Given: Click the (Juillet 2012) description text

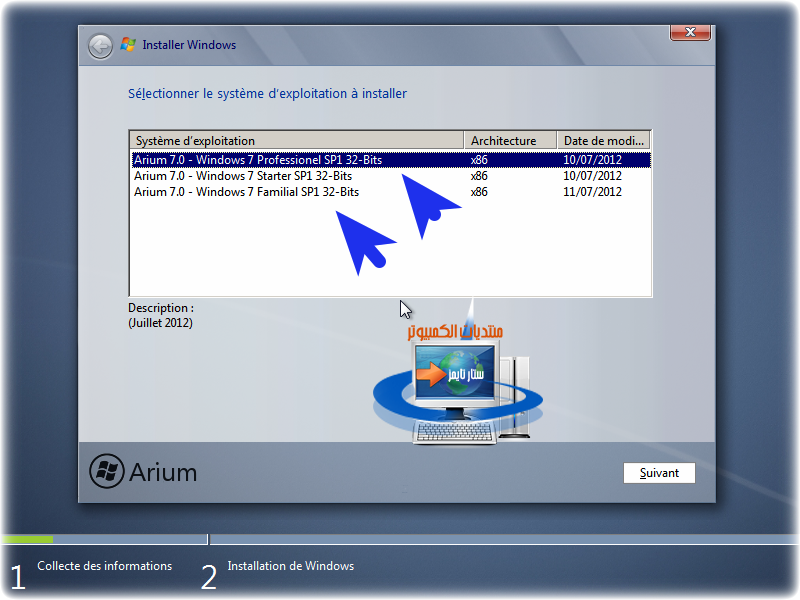Looking at the screenshot, I should point(160,323).
